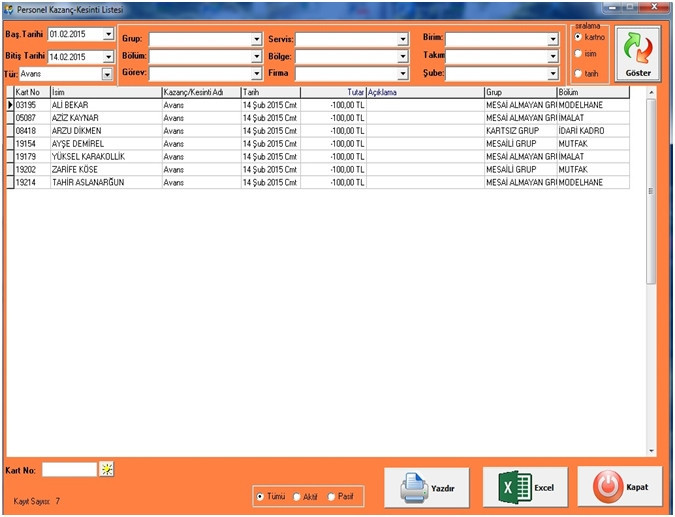Click the red power icon Kapat
The image size is (675, 517).
click(x=608, y=487)
